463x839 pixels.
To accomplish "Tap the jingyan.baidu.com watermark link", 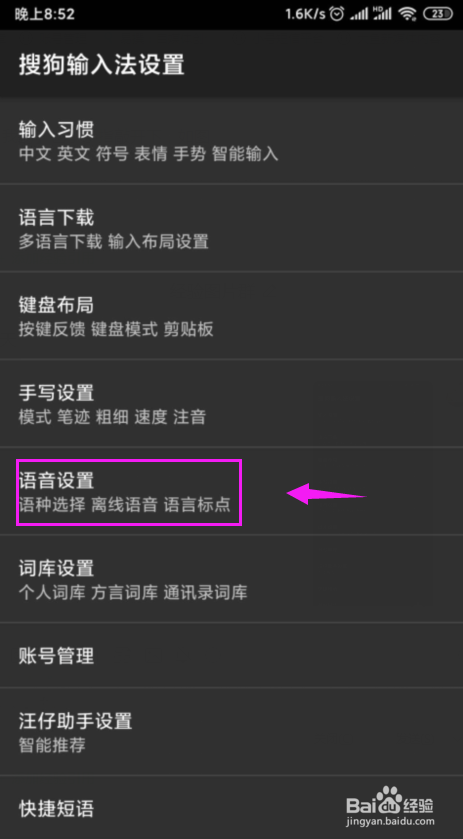I will coord(391,821).
